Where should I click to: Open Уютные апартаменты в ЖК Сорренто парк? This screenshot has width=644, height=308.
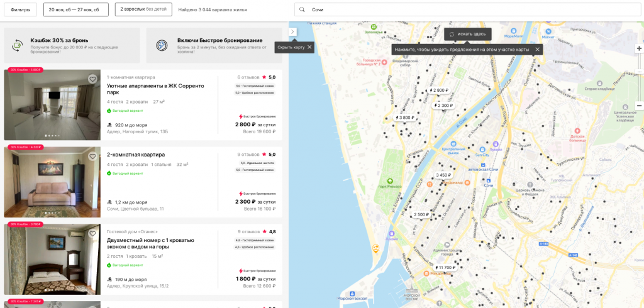tap(155, 89)
